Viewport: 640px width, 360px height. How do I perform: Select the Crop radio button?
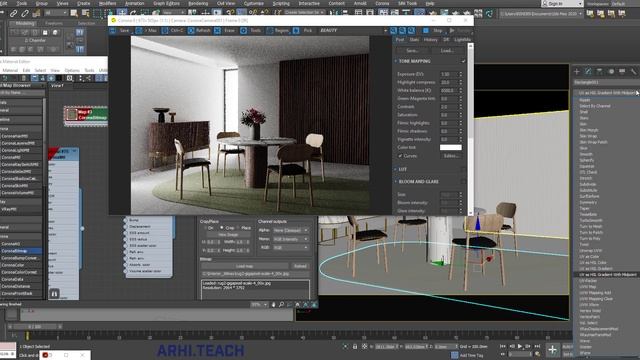pyautogui.click(x=222, y=228)
